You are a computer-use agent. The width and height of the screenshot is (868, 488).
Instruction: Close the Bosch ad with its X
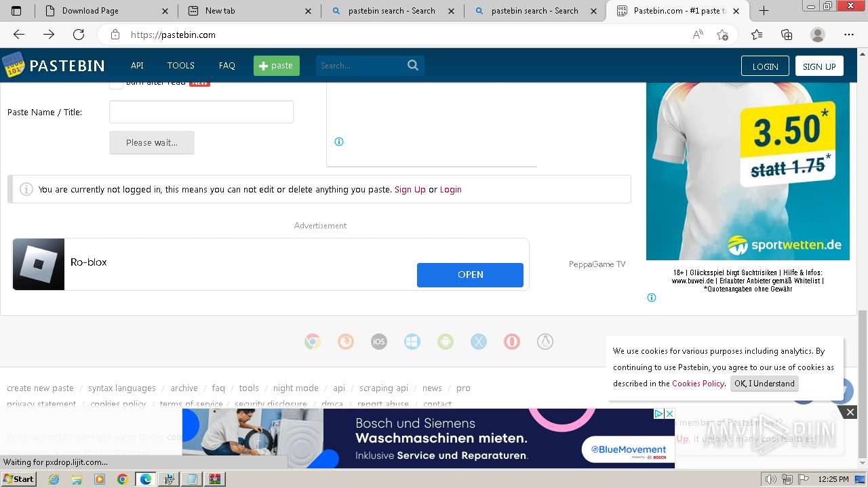pyautogui.click(x=669, y=413)
